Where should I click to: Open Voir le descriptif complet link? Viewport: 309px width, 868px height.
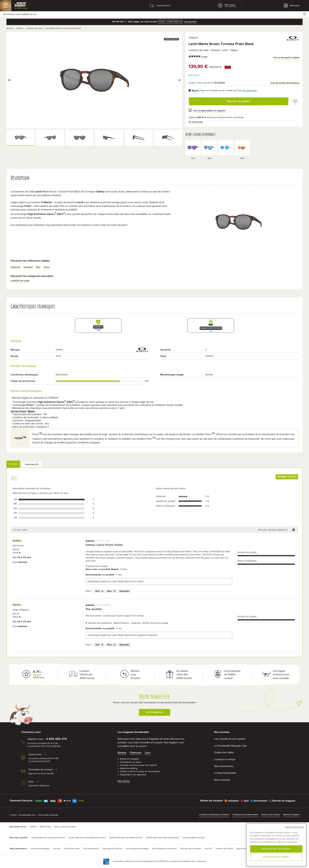[x=286, y=58]
